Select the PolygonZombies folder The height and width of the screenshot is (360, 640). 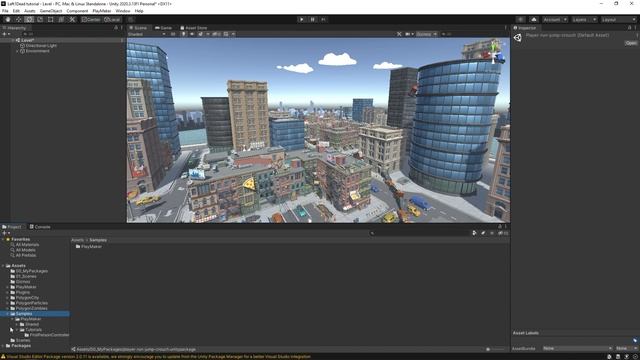31,308
